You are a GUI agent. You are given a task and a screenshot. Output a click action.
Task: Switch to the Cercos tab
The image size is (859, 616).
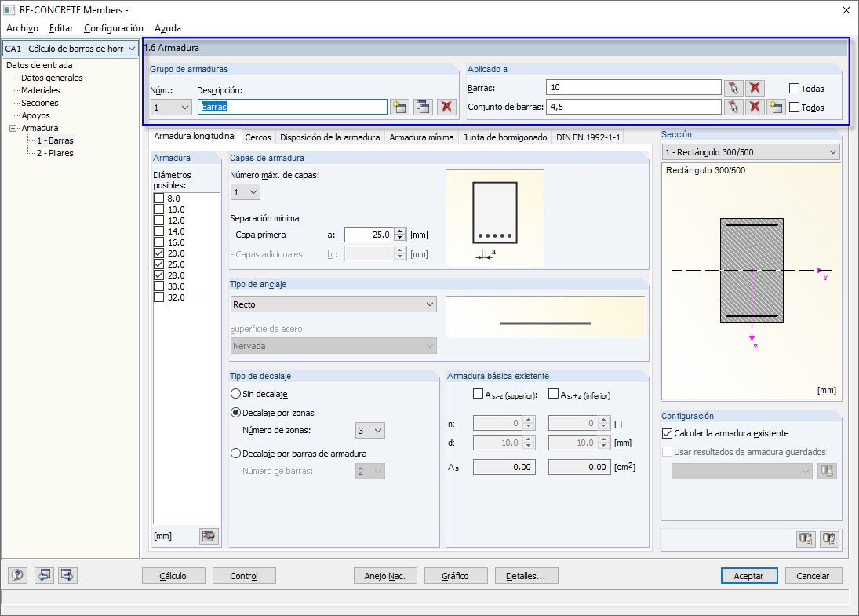(258, 136)
